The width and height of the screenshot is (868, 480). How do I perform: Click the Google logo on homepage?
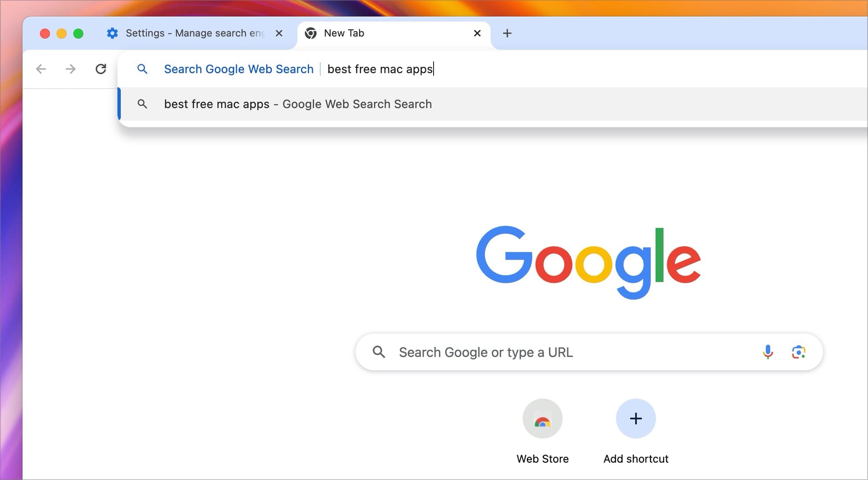589,262
